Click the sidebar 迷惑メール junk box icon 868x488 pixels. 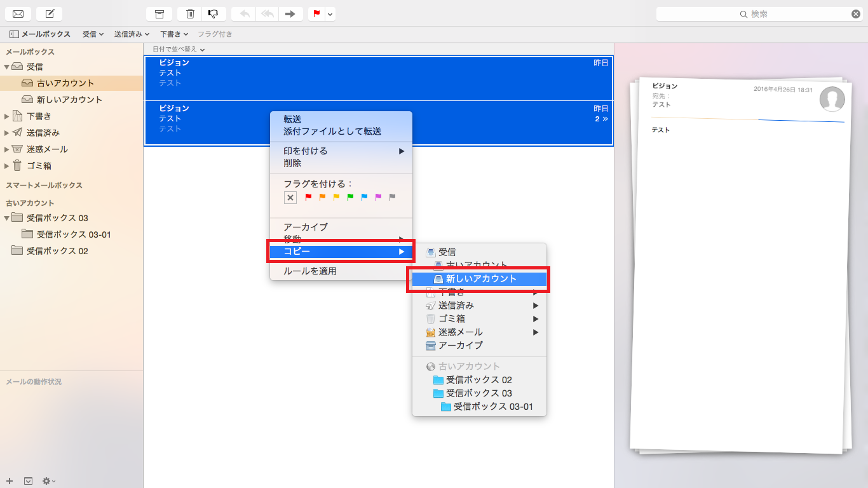click(x=17, y=149)
